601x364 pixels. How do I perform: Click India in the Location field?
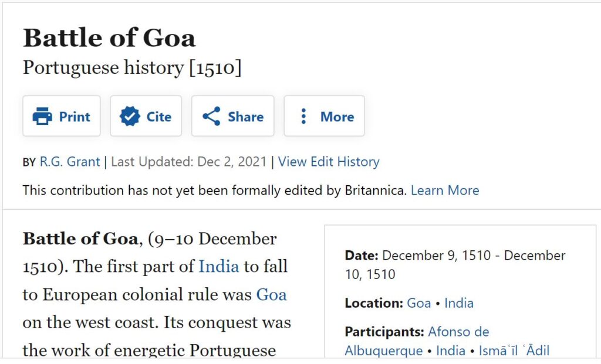click(459, 303)
